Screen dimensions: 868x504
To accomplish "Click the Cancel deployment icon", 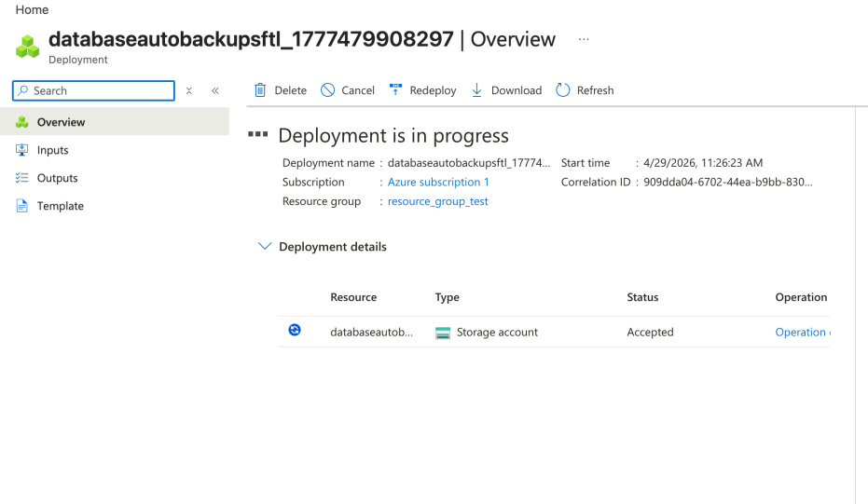I will [328, 90].
